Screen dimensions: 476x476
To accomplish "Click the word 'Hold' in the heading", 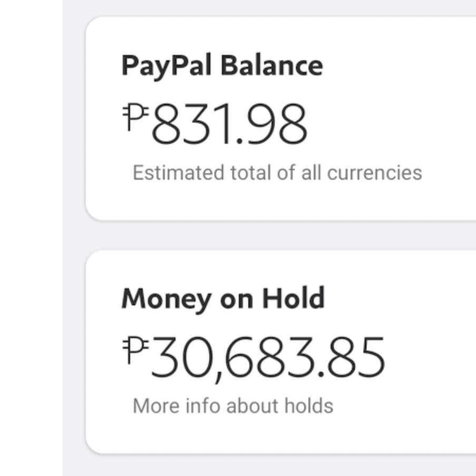I will click(294, 299).
